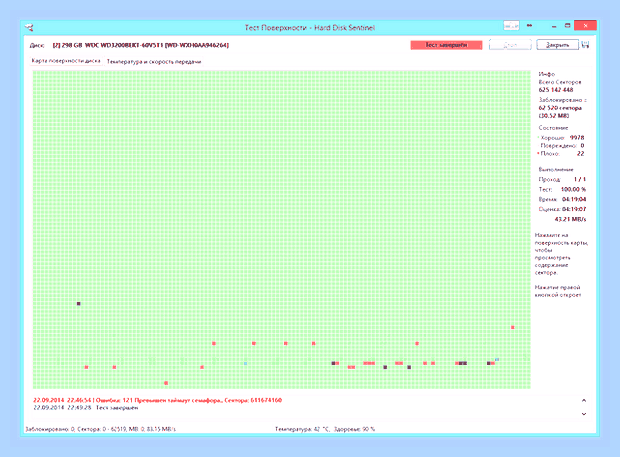Screen dimensions: 620x457
Task: Click the Состояние heading in the side panel
Action: [553, 128]
